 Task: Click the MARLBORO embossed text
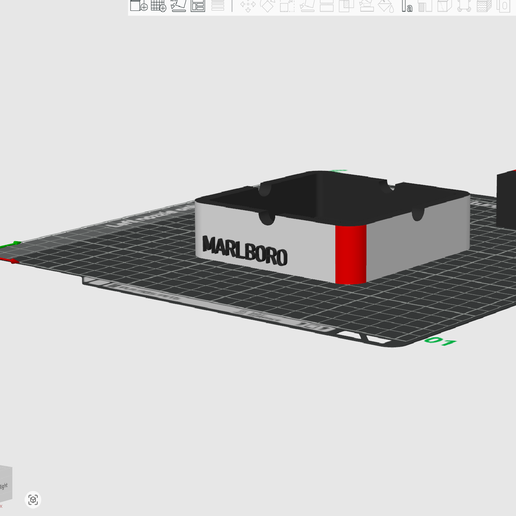(245, 251)
